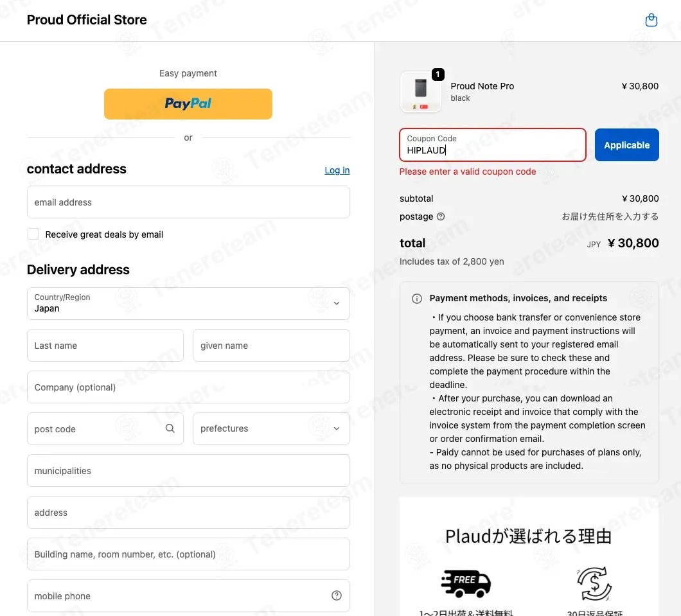Click the Proud Official Store title
This screenshot has height=616, width=681.
[x=87, y=20]
